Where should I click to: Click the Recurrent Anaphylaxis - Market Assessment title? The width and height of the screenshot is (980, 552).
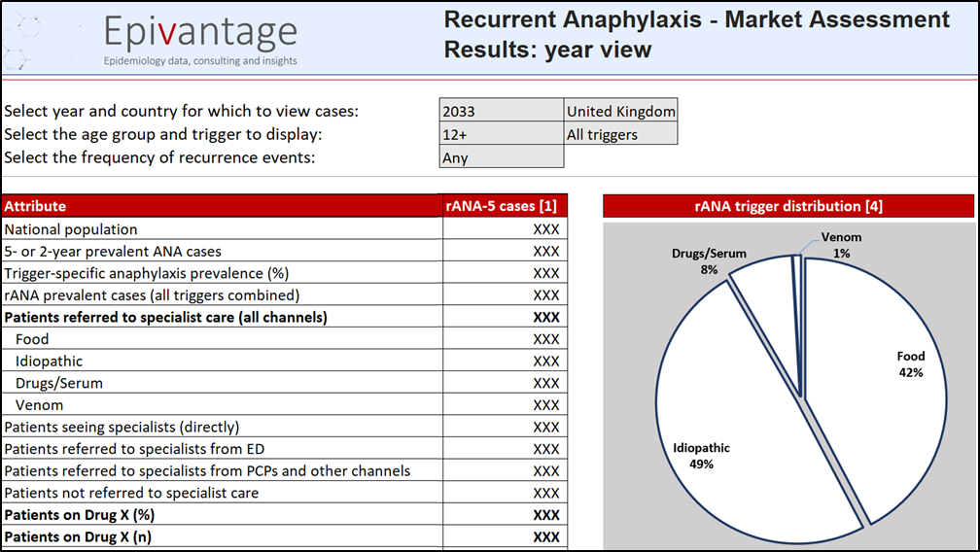[x=697, y=19]
